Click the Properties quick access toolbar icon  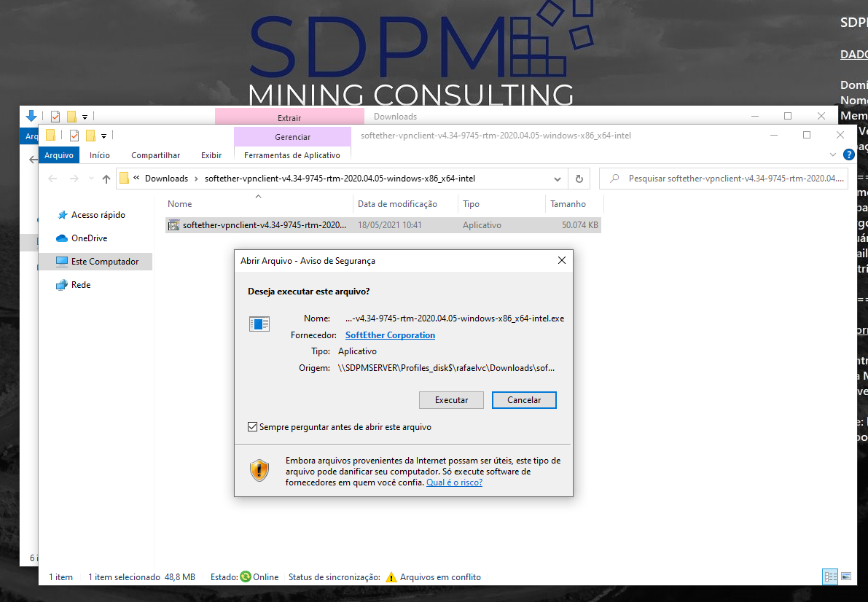(x=74, y=136)
